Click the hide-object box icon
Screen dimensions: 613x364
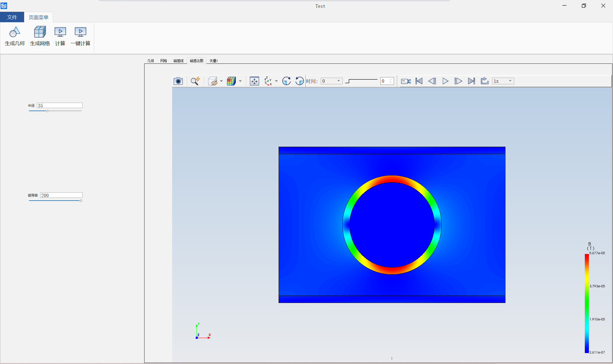(213, 81)
